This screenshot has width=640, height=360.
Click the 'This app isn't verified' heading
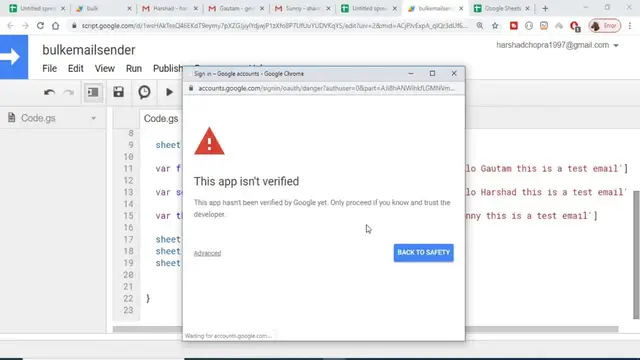coord(246,181)
